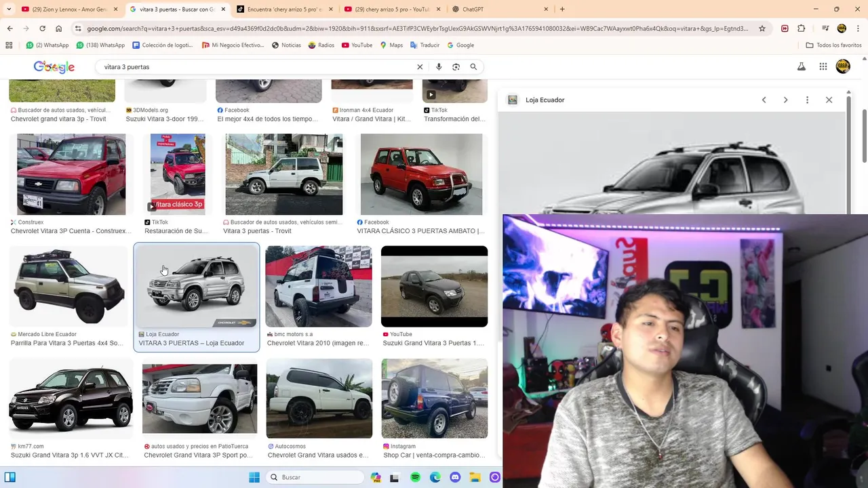Open more options in image preview panel

(807, 100)
